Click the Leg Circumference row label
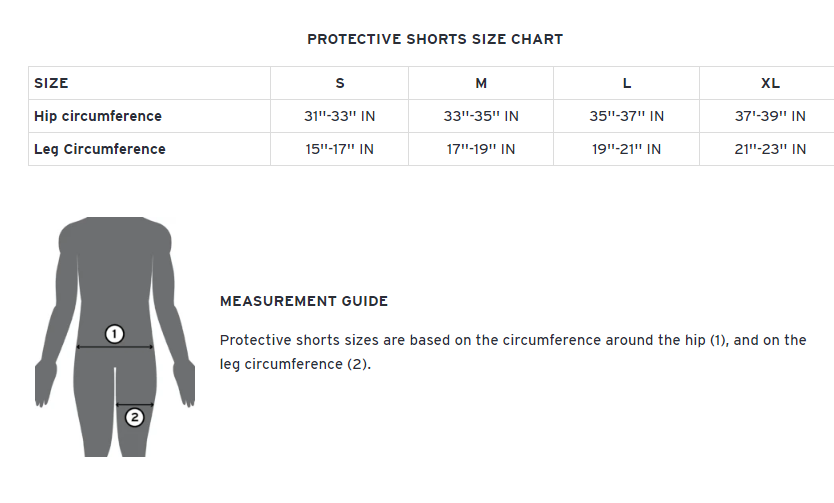834x503 pixels. [100, 149]
